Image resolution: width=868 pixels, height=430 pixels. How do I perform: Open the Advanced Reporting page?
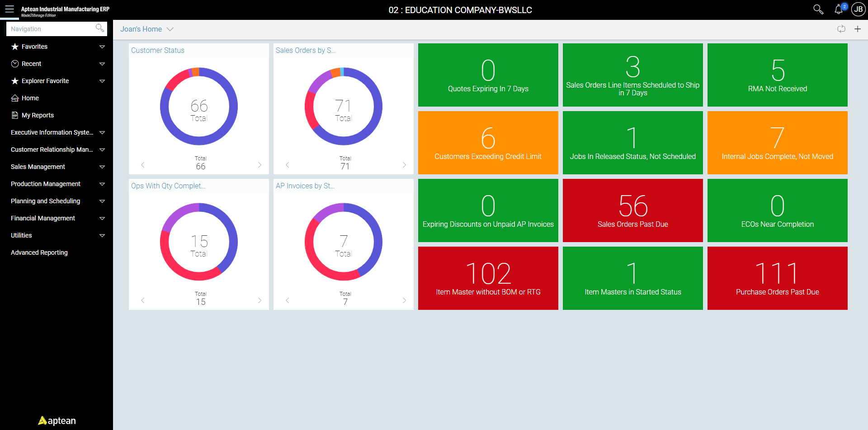pyautogui.click(x=39, y=252)
